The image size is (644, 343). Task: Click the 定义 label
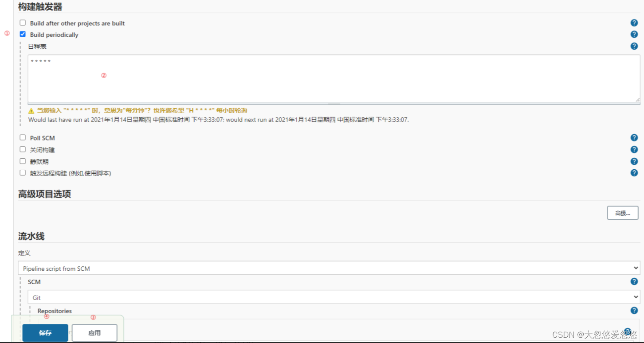(24, 253)
